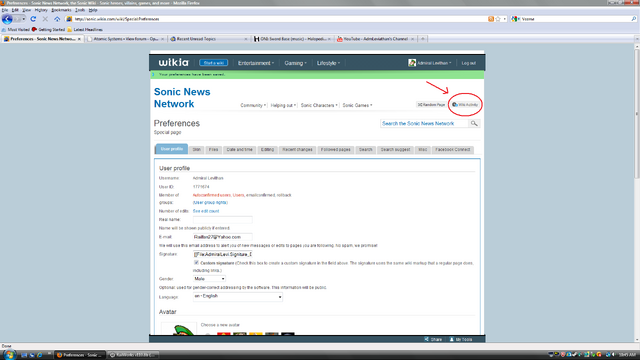640x360 pixels.
Task: Expand the Sonic Characters menu
Action: [319, 105]
